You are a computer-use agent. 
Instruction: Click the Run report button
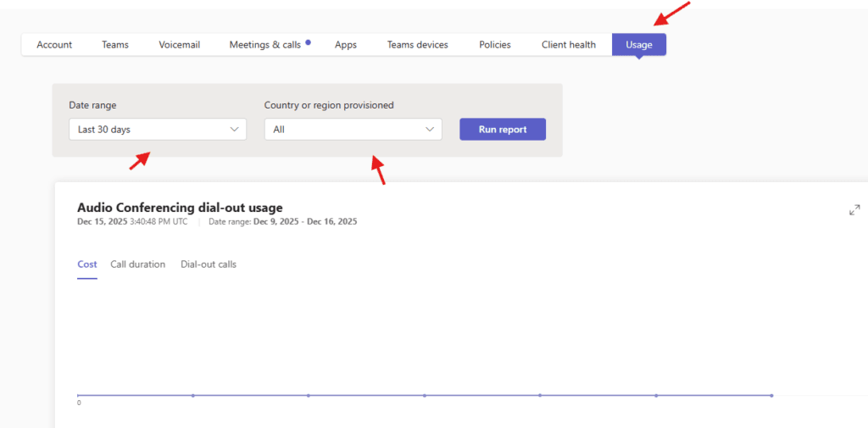503,130
